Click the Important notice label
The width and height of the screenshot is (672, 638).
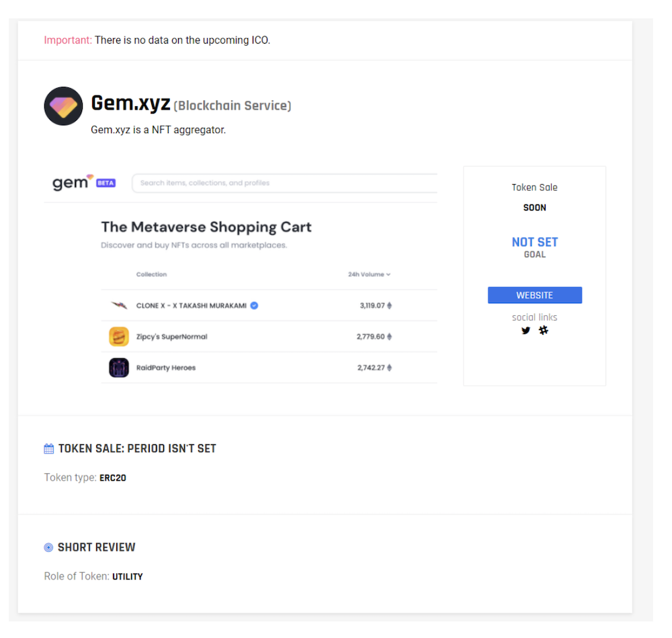click(x=68, y=40)
